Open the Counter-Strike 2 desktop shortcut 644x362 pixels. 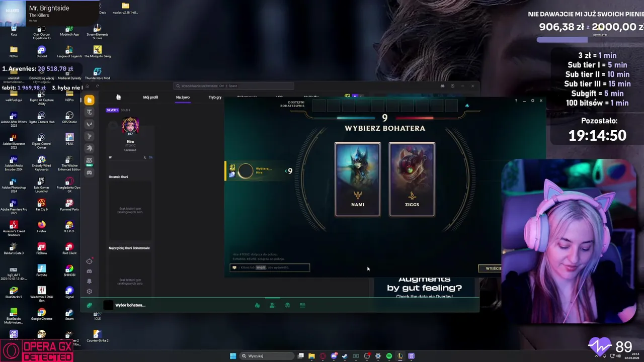97,336
